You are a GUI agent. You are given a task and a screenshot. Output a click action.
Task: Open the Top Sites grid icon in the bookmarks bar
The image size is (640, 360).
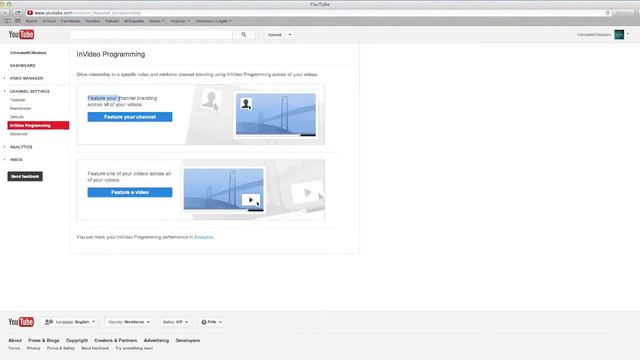tap(18, 21)
